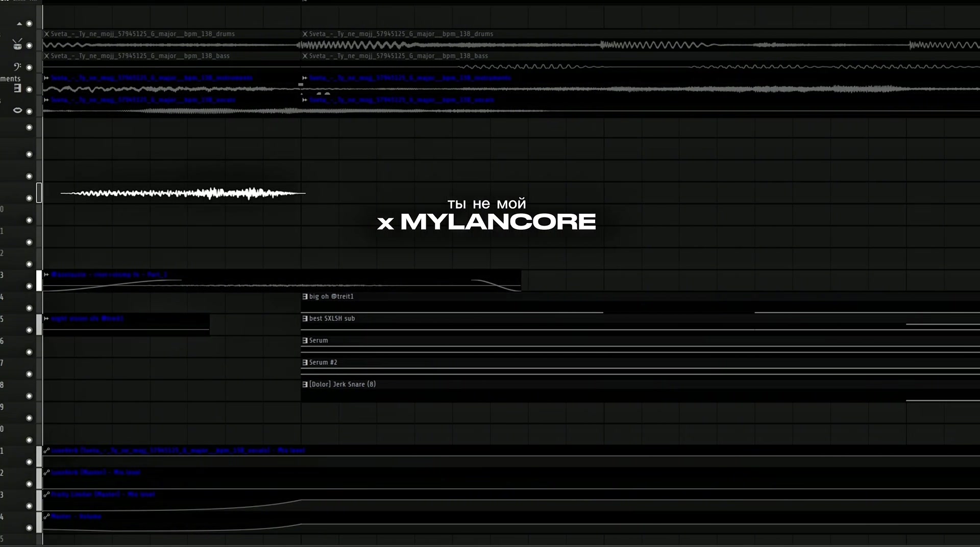Click the color strip of the first automation track
Screen dimensions: 980x547
pos(39,456)
